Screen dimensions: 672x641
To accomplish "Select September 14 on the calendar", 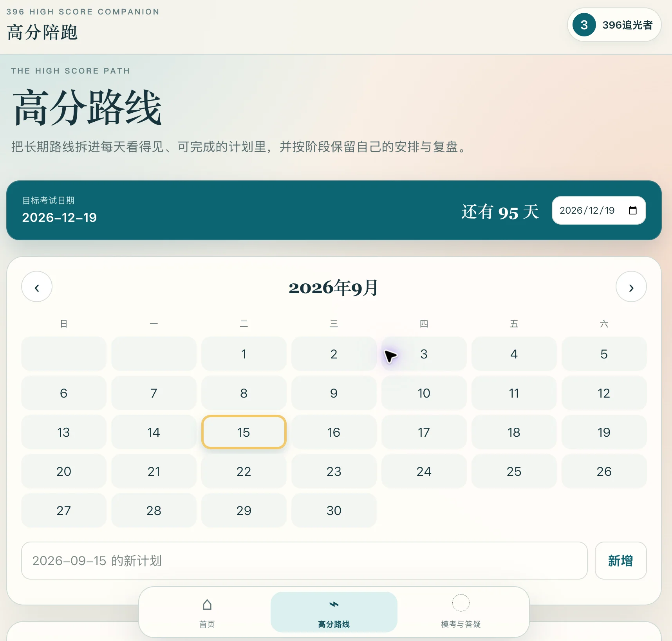I will coord(154,432).
